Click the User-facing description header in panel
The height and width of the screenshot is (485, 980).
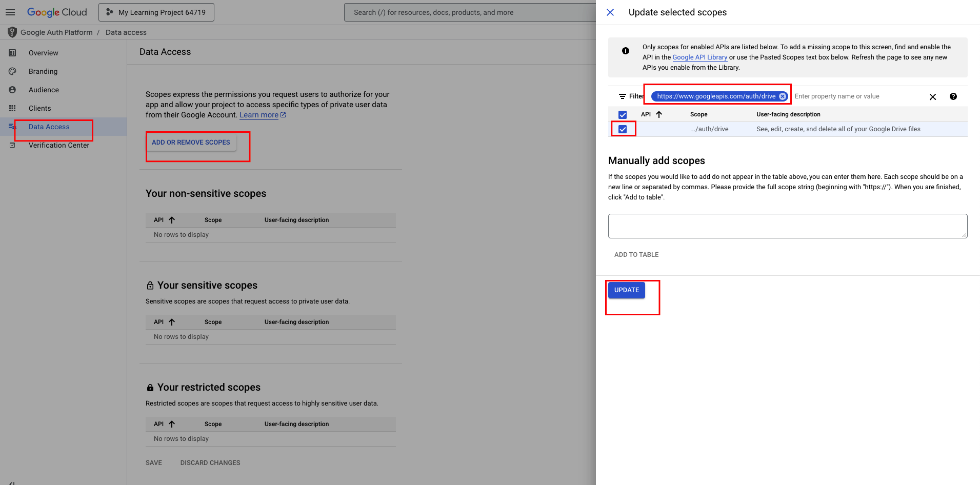pos(788,114)
